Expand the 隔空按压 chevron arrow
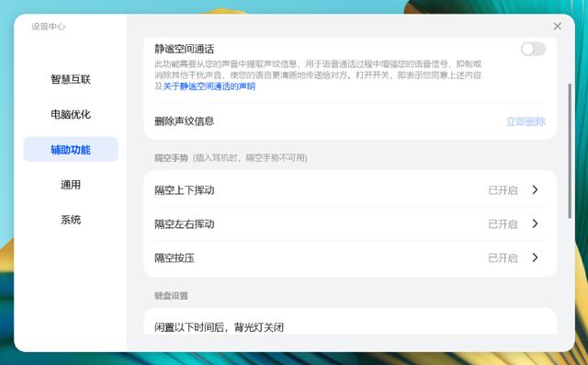This screenshot has width=588, height=365. pyautogui.click(x=535, y=257)
